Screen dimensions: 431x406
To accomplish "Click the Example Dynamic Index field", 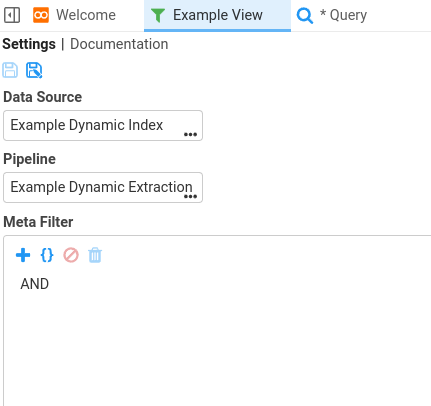I will 103,125.
